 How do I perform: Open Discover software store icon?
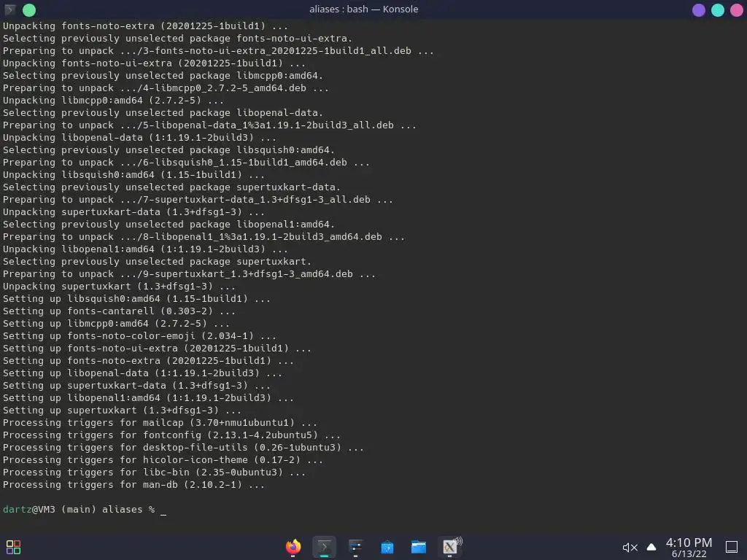(387, 547)
